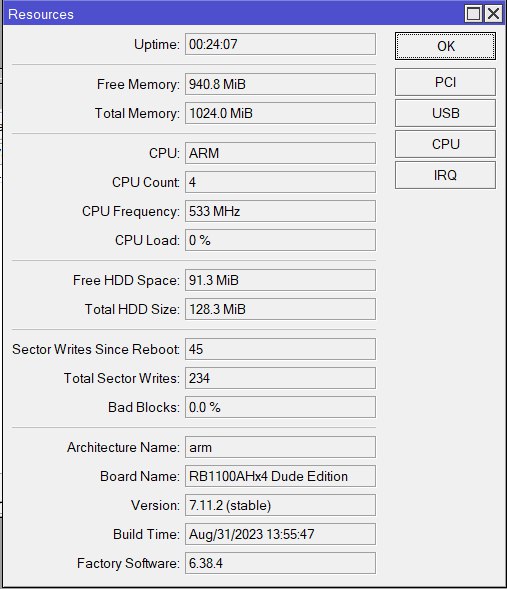
Task: Select the Build Time field
Action: click(280, 534)
